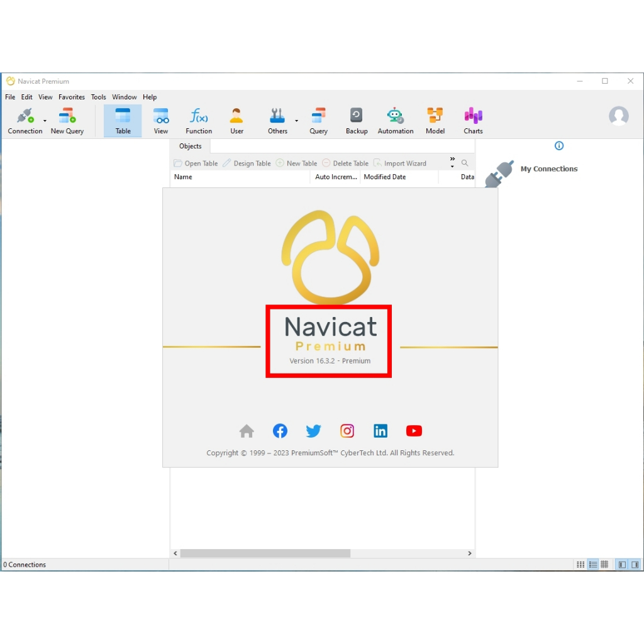Open the Facebook icon in About dialog
The image size is (644, 644).
(x=280, y=431)
